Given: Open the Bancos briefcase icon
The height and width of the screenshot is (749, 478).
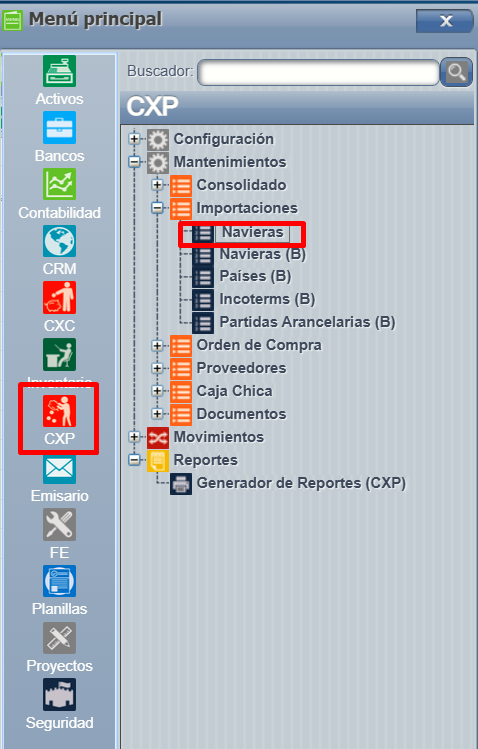Looking at the screenshot, I should 59,128.
